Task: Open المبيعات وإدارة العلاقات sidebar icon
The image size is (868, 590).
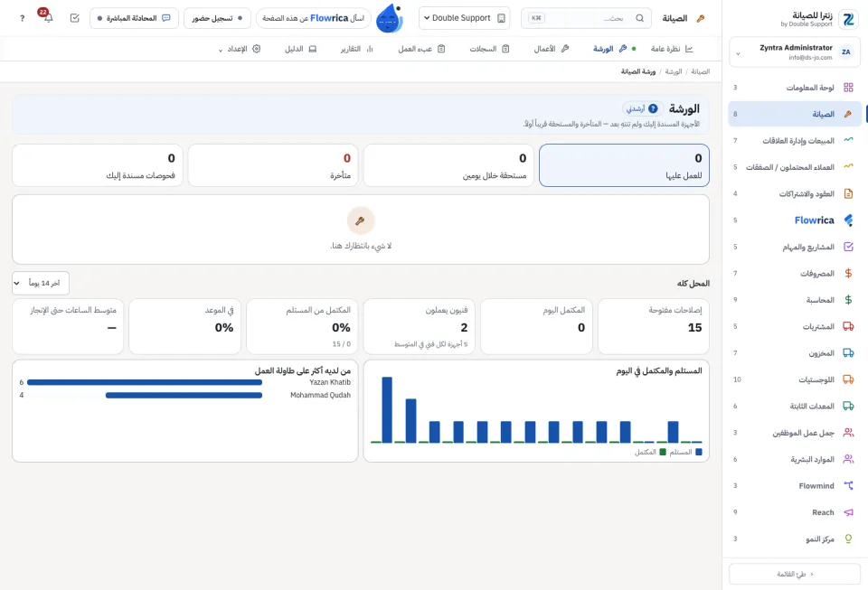Action: (848, 140)
